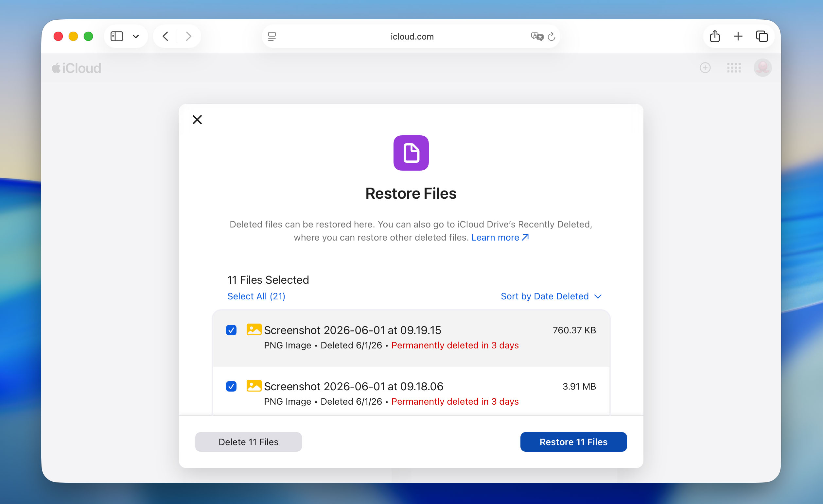Viewport: 823px width, 504px height.
Task: Click the 760.37 KB file size
Action: tap(574, 330)
